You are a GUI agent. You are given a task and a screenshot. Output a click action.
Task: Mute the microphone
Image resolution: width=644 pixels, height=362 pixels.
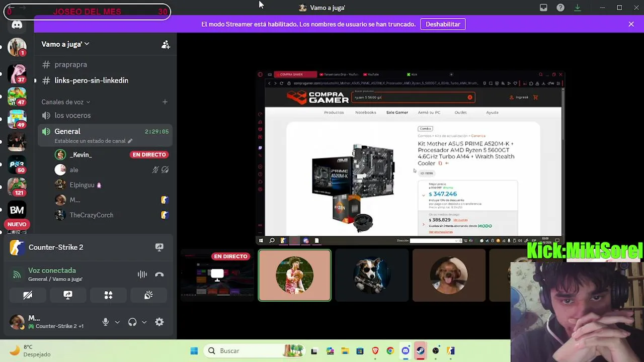(106, 322)
